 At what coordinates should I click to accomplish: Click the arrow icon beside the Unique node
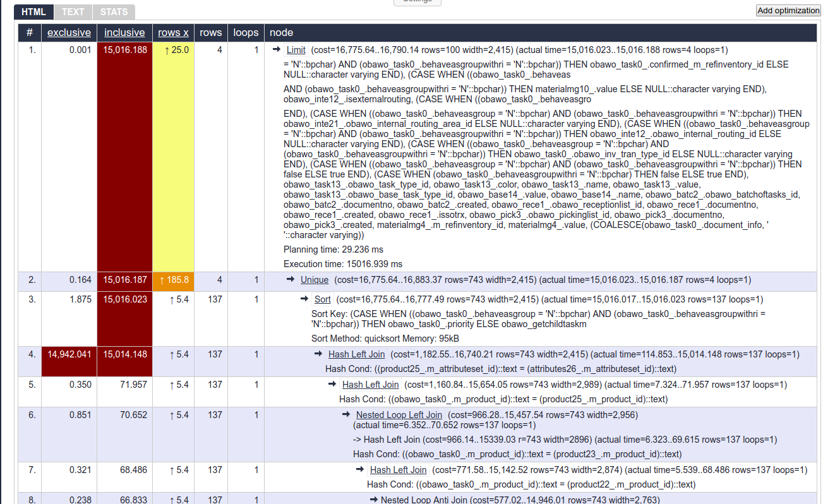point(290,280)
